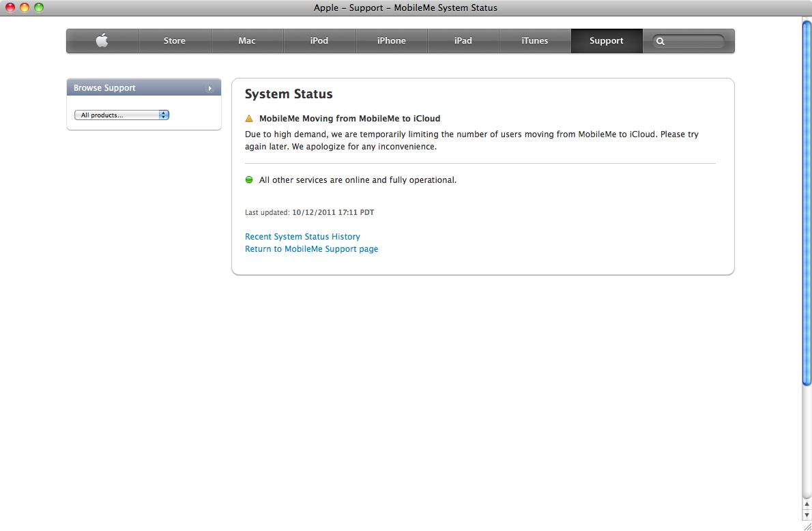The width and height of the screenshot is (812, 531).
Task: Click the green status indicator dot
Action: pyautogui.click(x=249, y=180)
